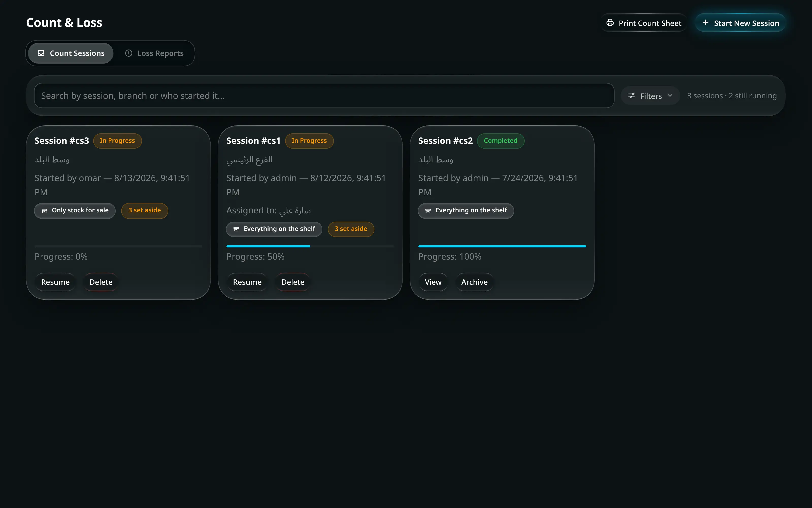Click the Session #cs2 title

[x=445, y=141]
